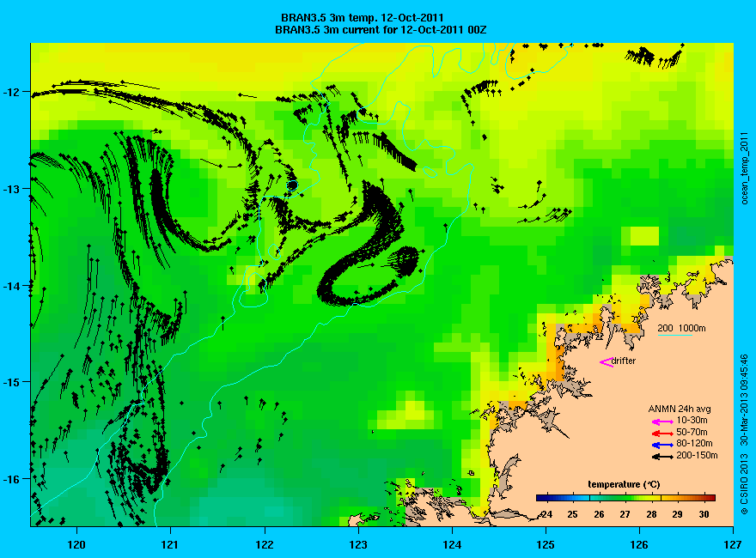Click the red 50-70m legend arrow

pos(662,434)
